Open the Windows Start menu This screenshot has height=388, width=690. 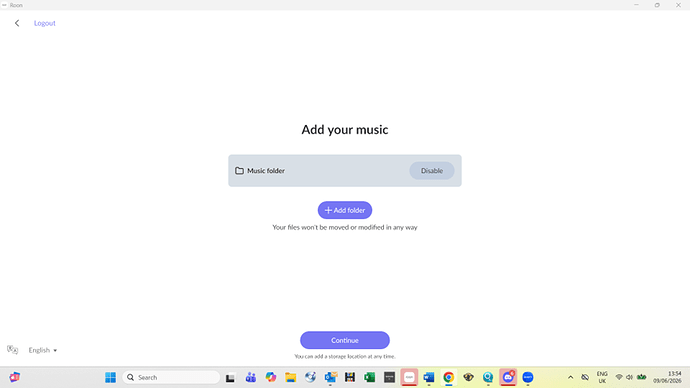pyautogui.click(x=110, y=377)
